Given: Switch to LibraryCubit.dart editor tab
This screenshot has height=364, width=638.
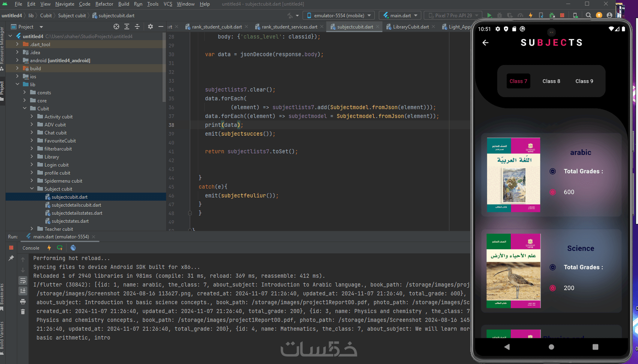Looking at the screenshot, I should pyautogui.click(x=411, y=27).
